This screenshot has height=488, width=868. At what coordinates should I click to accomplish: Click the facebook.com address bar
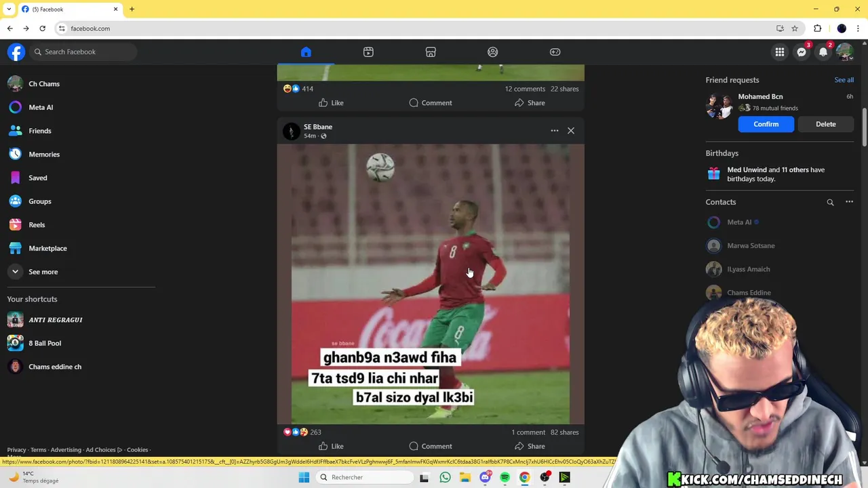420,28
